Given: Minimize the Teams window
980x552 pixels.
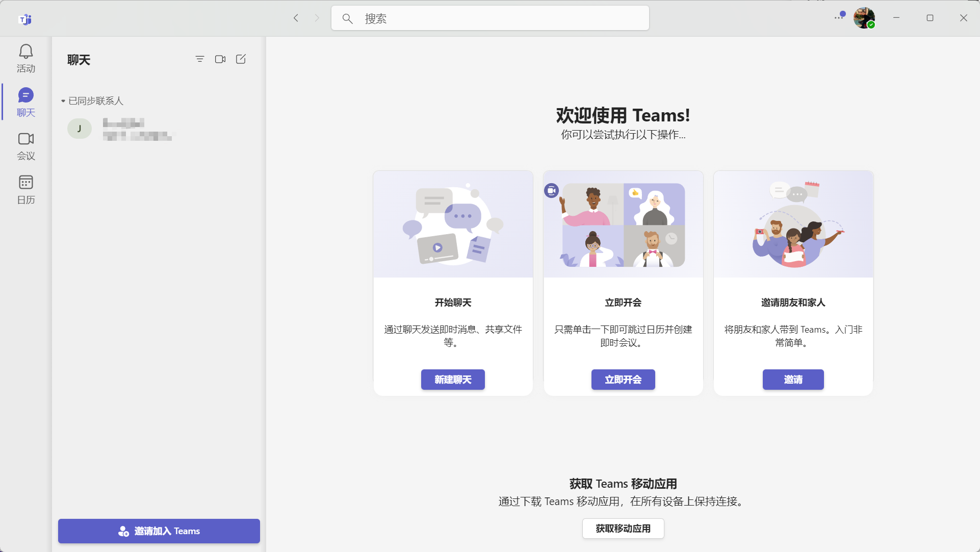Looking at the screenshot, I should (x=896, y=18).
